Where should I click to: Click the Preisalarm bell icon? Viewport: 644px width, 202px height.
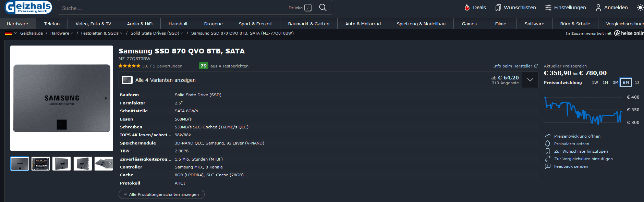(x=548, y=144)
